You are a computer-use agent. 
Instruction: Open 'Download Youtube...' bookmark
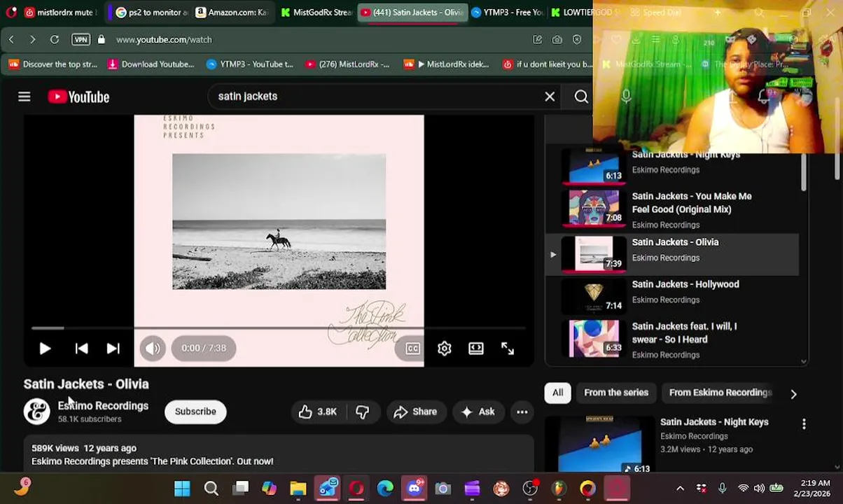pyautogui.click(x=151, y=64)
